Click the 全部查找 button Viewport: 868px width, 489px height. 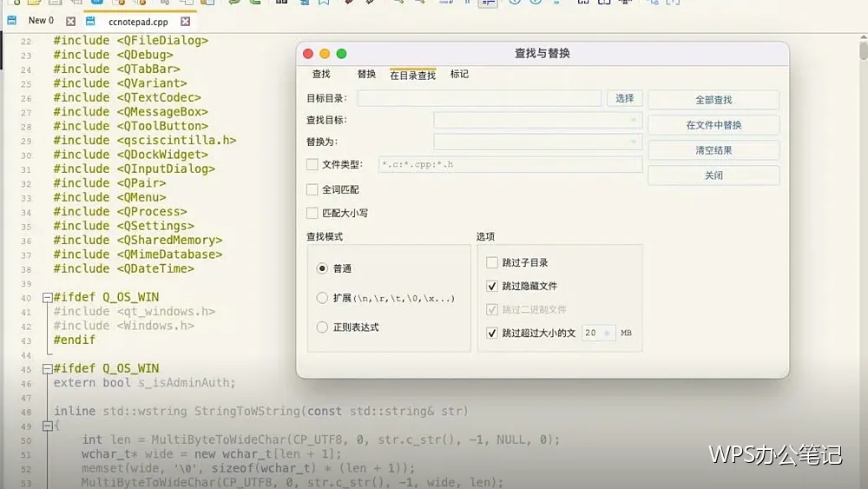pyautogui.click(x=713, y=100)
